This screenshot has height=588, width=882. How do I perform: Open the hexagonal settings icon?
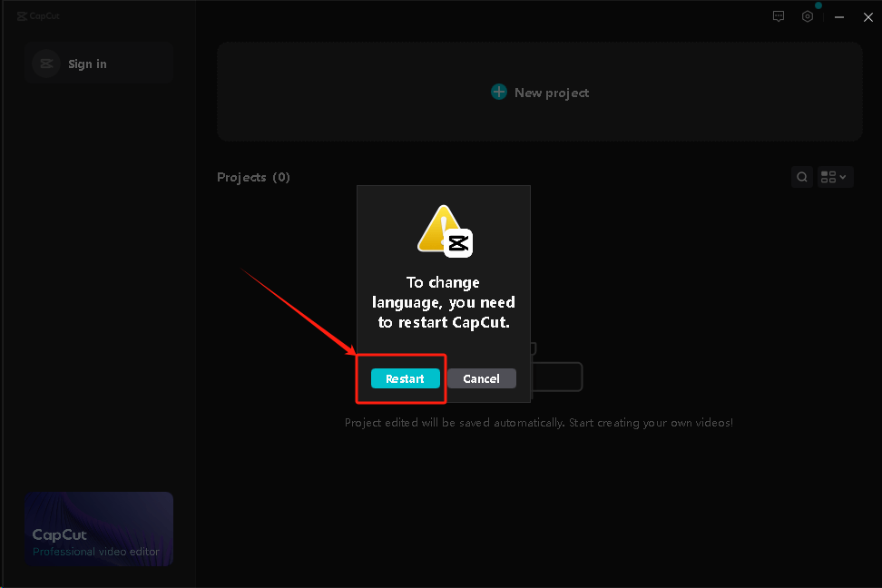pos(808,16)
